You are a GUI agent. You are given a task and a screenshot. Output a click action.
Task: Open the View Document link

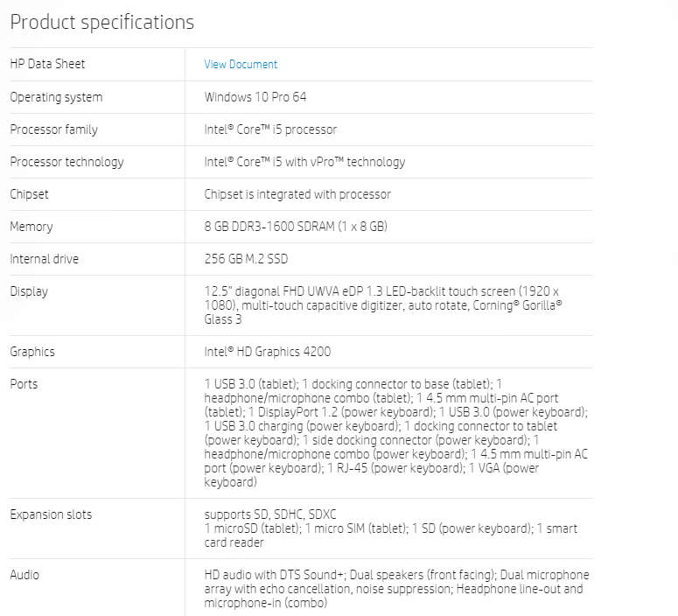click(x=241, y=65)
